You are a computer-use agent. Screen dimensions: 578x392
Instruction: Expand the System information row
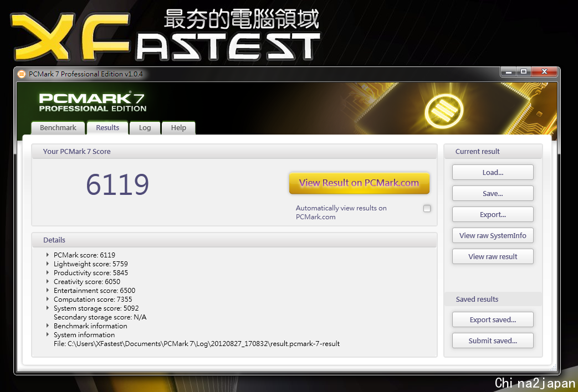click(48, 334)
